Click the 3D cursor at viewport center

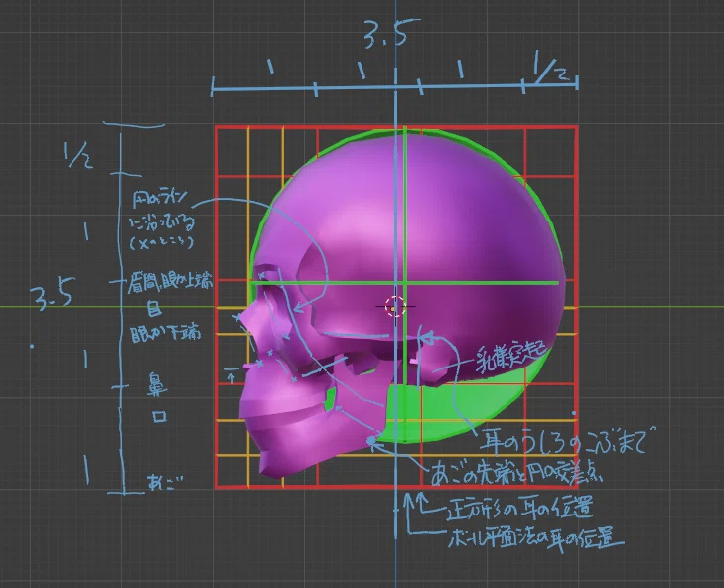395,306
